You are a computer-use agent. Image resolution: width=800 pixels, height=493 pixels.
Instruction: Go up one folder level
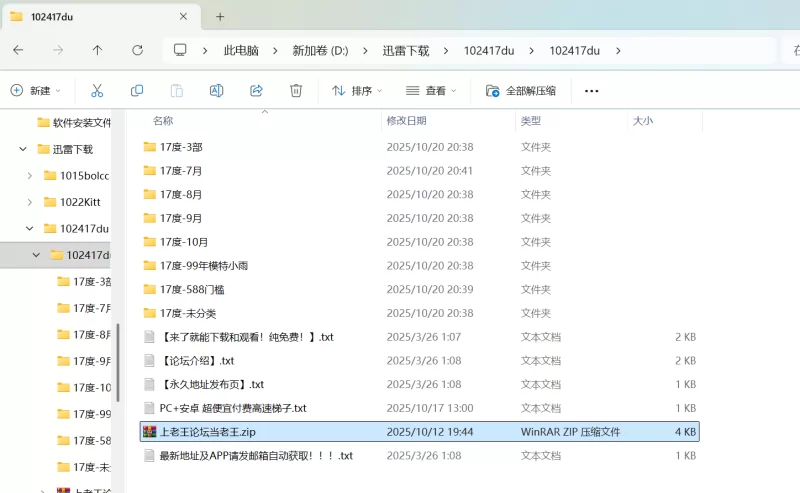(97, 50)
